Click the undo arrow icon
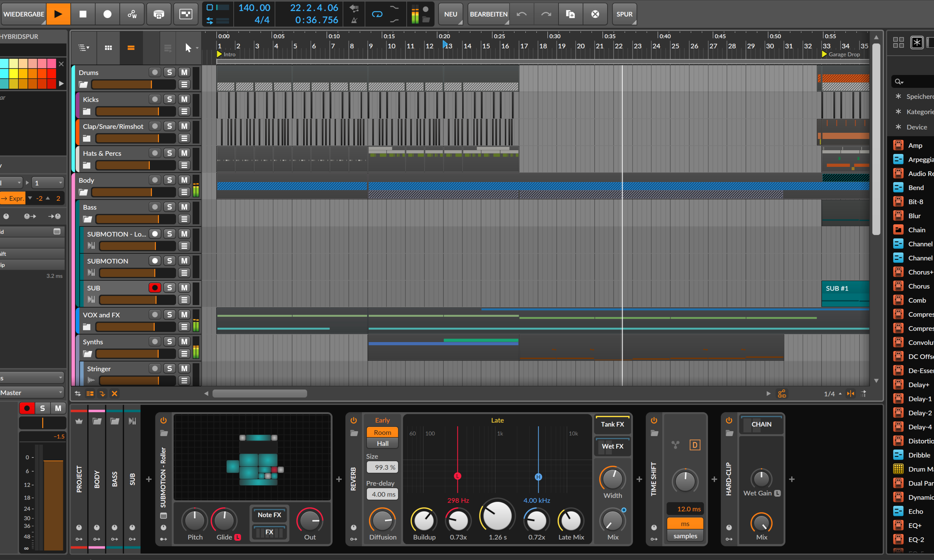 click(x=521, y=14)
